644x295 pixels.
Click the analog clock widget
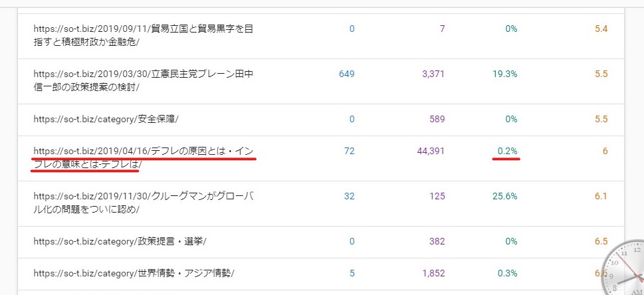(623, 268)
